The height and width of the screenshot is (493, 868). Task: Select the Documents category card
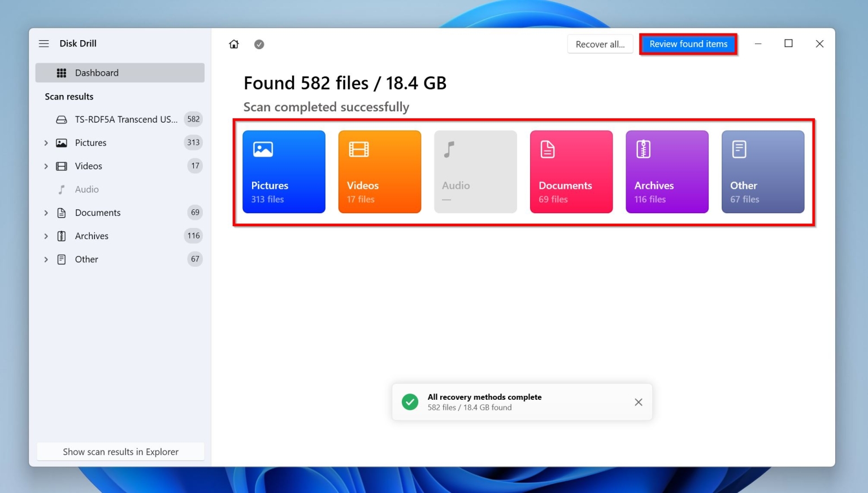point(571,171)
